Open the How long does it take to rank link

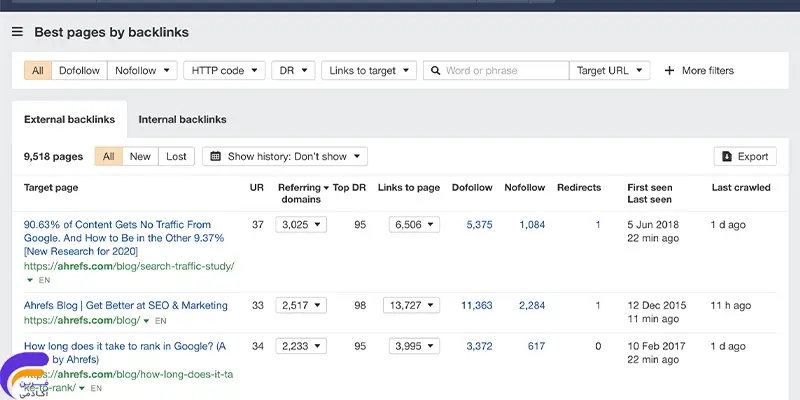pyautogui.click(x=125, y=353)
